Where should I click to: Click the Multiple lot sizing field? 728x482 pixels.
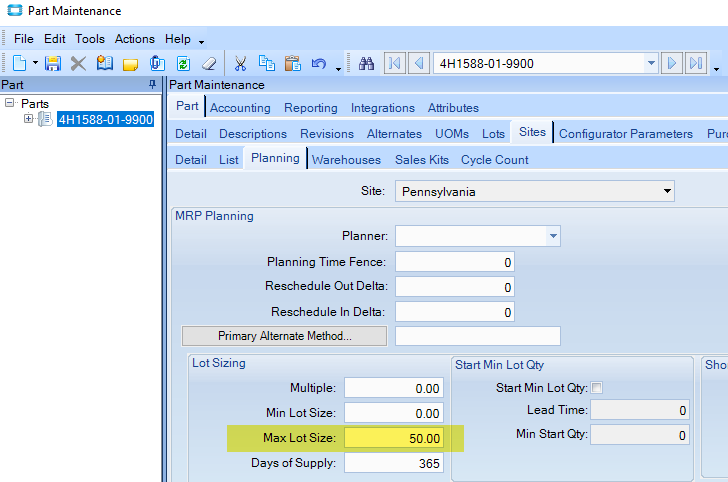[x=394, y=388]
